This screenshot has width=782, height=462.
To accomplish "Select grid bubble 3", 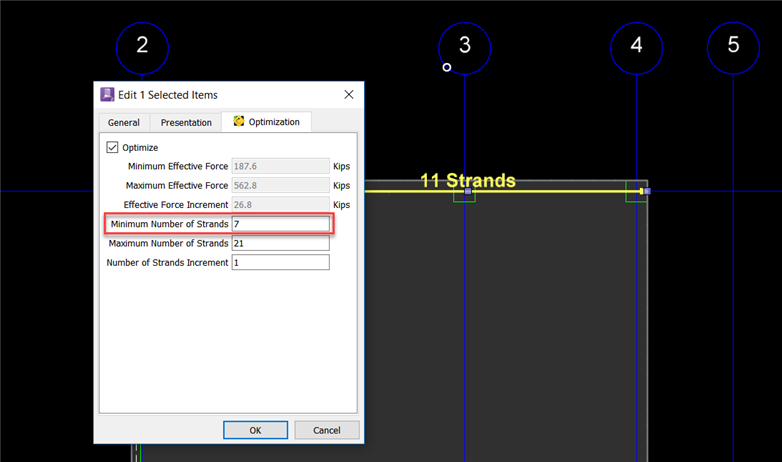I will pyautogui.click(x=464, y=48).
